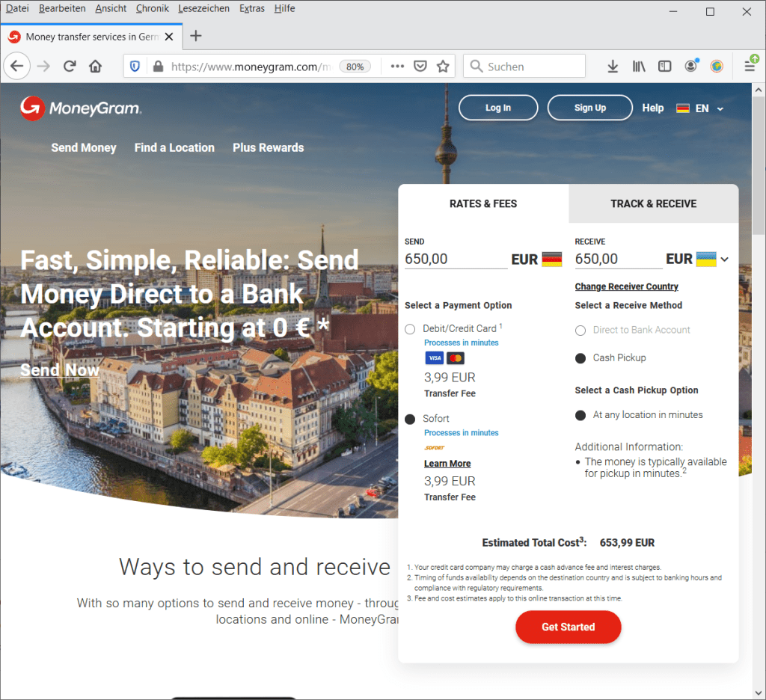Select Debit/Credit Card payment option

tap(410, 329)
